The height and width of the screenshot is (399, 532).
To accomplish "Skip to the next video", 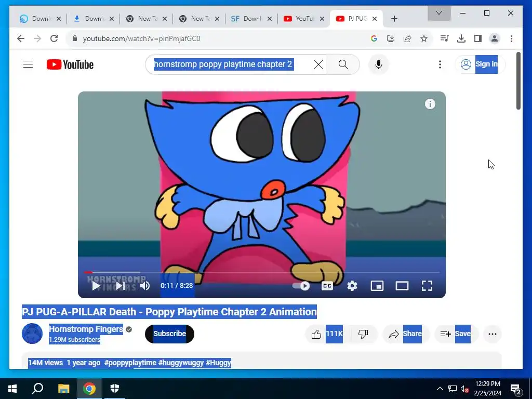I will pos(121,286).
